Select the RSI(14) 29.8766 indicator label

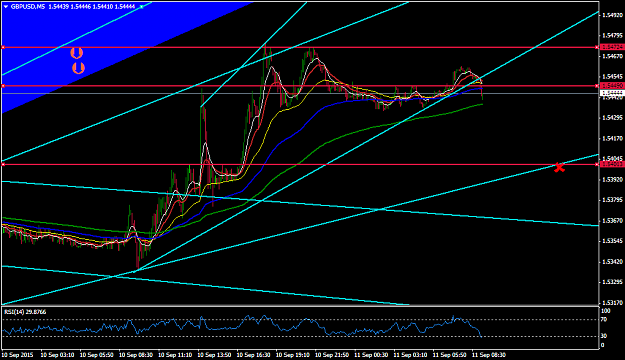click(25, 312)
